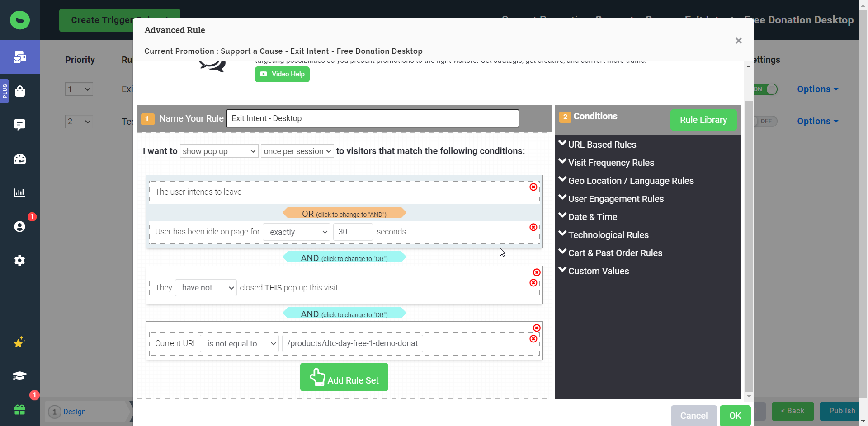Viewport: 868px width, 426px height.
Task: Click the Add Rule Set button
Action: click(344, 377)
